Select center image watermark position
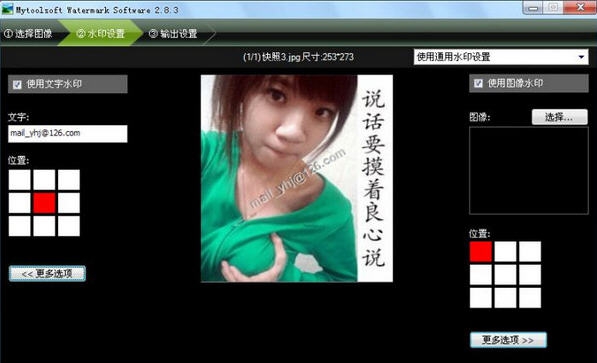 (x=505, y=275)
